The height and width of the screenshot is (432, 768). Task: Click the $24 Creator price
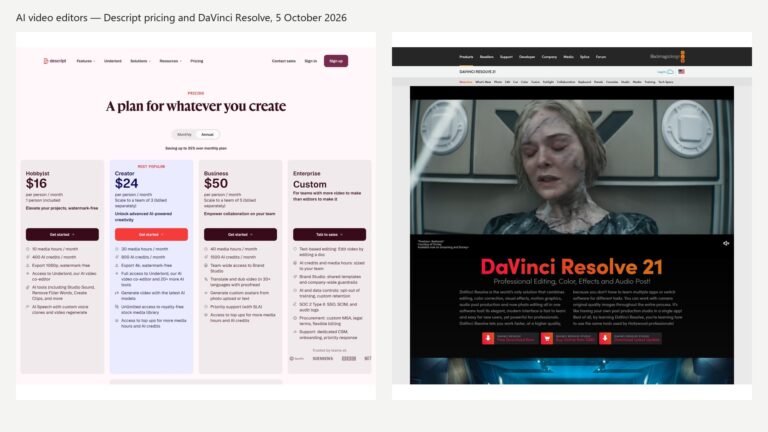126,184
